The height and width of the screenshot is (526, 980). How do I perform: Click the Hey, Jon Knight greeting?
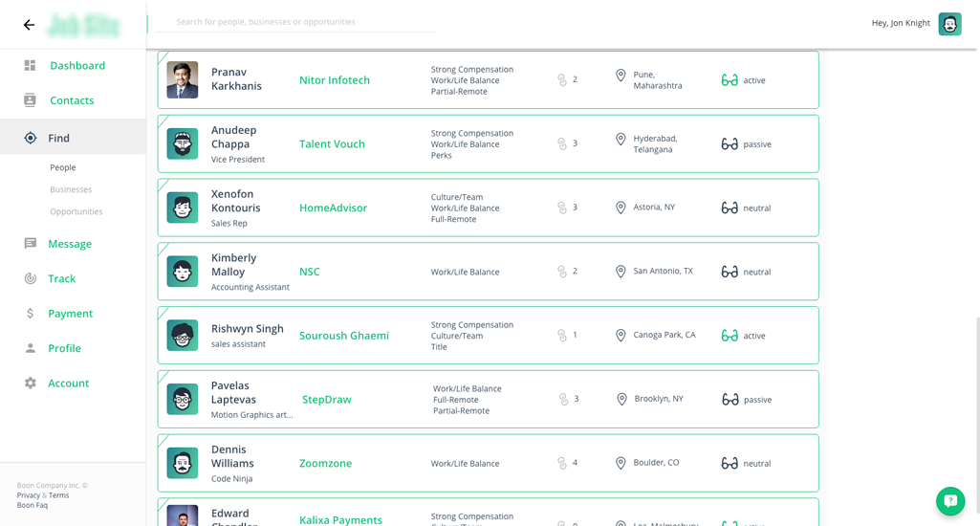pyautogui.click(x=901, y=23)
